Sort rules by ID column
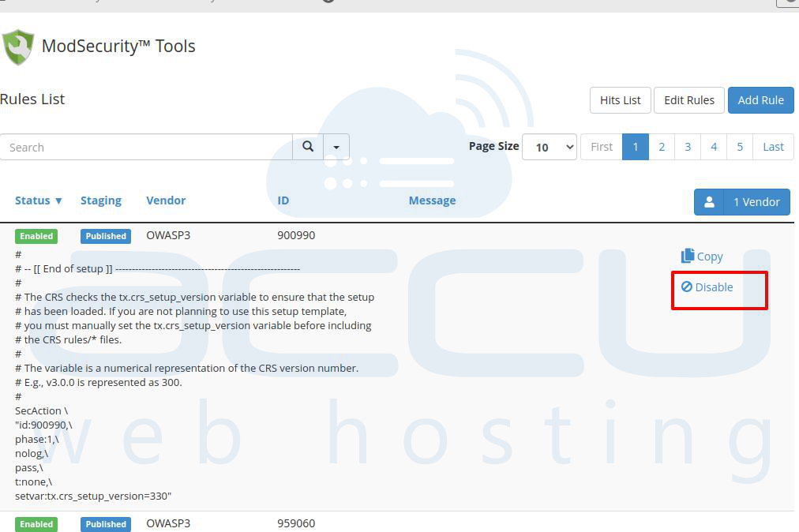Screen dimensions: 799x532 (x=283, y=200)
